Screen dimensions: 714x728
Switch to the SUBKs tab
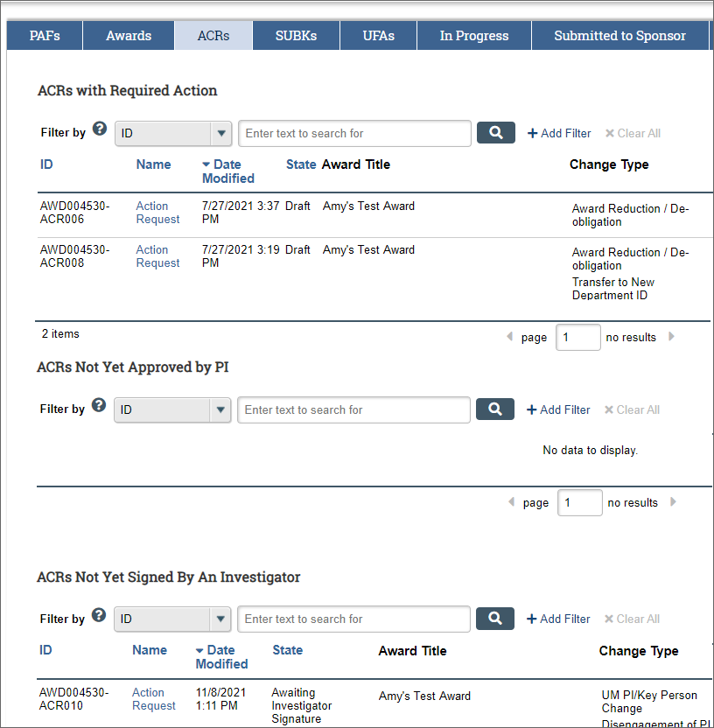(x=296, y=36)
